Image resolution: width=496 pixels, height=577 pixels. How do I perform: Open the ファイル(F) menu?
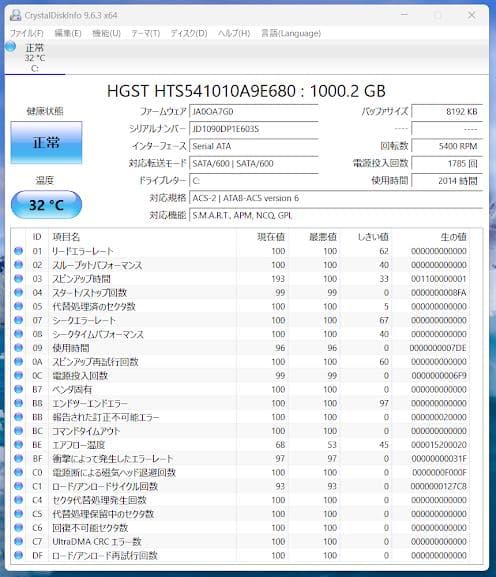(x=26, y=33)
